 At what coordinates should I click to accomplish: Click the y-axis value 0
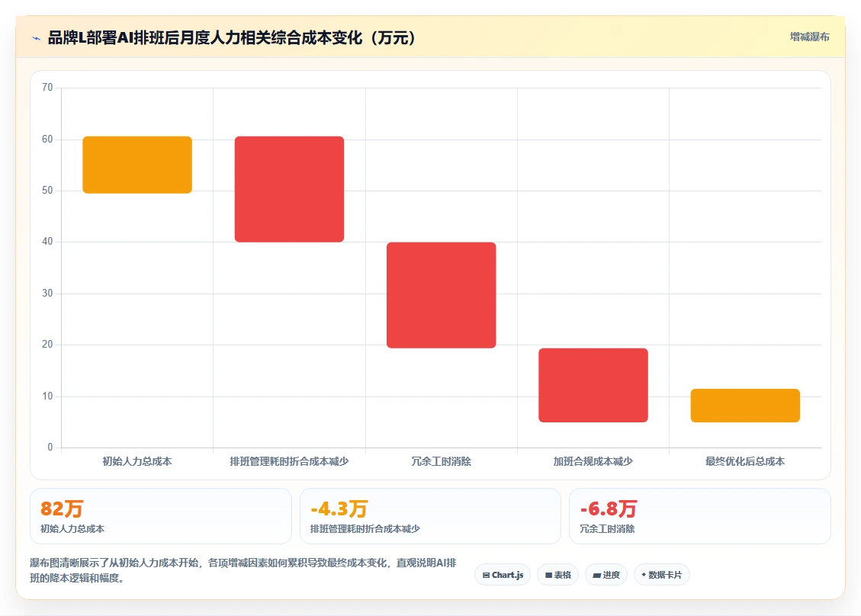click(50, 447)
